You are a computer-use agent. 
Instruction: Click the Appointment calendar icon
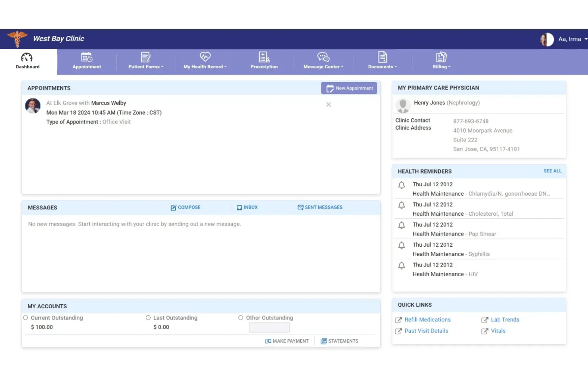(x=87, y=57)
